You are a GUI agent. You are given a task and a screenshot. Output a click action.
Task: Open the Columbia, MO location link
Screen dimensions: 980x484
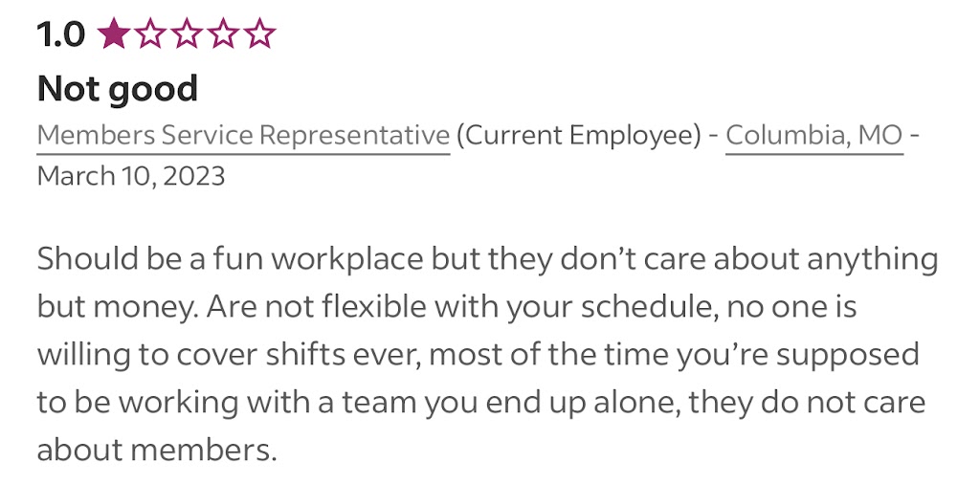[x=813, y=136]
